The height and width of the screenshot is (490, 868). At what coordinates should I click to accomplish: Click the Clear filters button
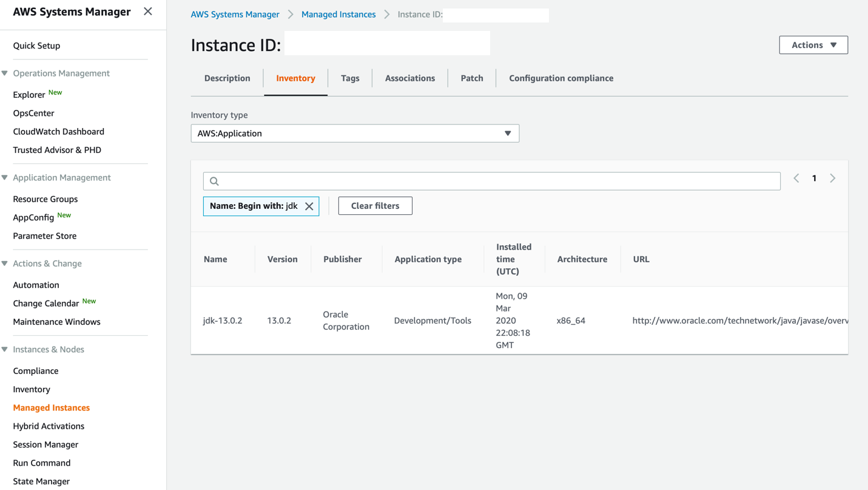click(x=375, y=205)
